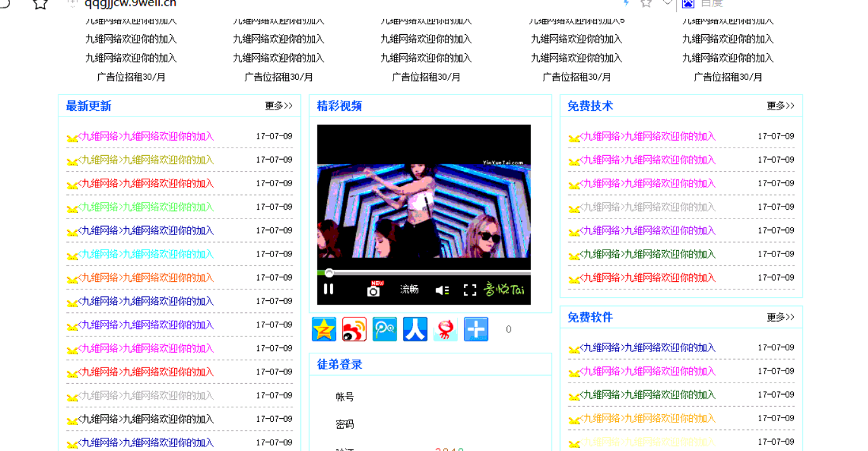This screenshot has height=451, width=868.
Task: Open the red link in 免费技术 list
Action: (x=648, y=278)
